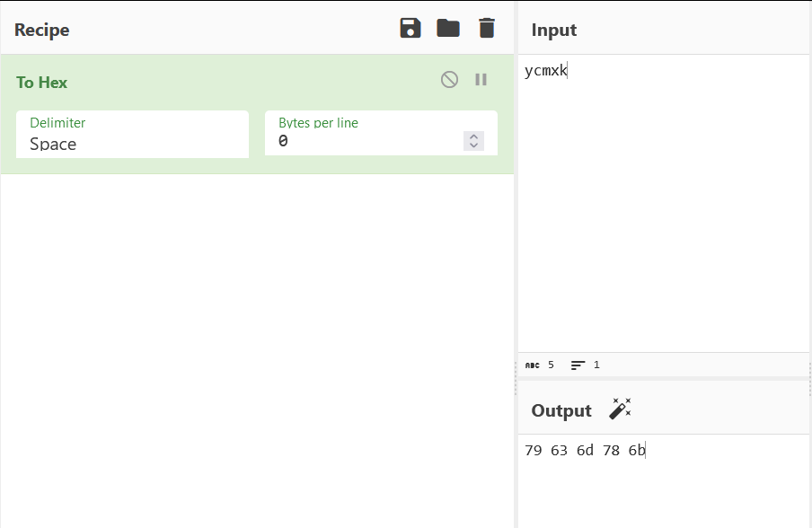This screenshot has width=812, height=528.
Task: Click the Output panel heading
Action: point(561,410)
